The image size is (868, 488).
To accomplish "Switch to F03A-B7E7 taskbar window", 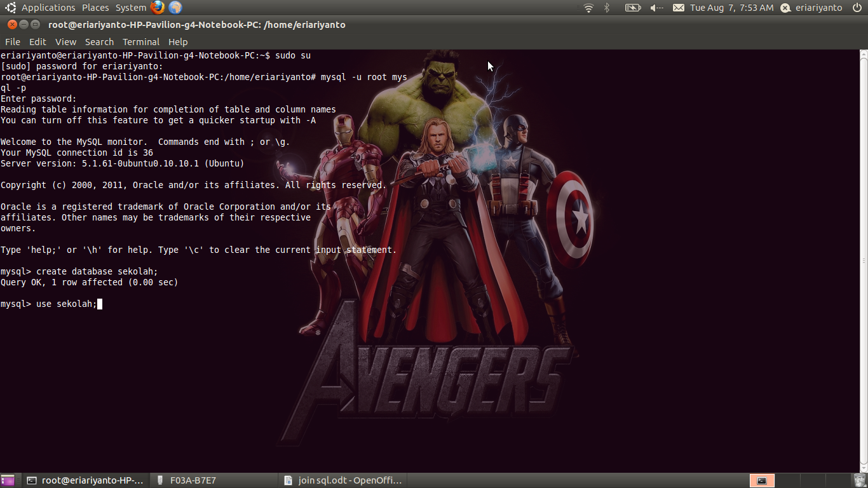I will pos(215,480).
